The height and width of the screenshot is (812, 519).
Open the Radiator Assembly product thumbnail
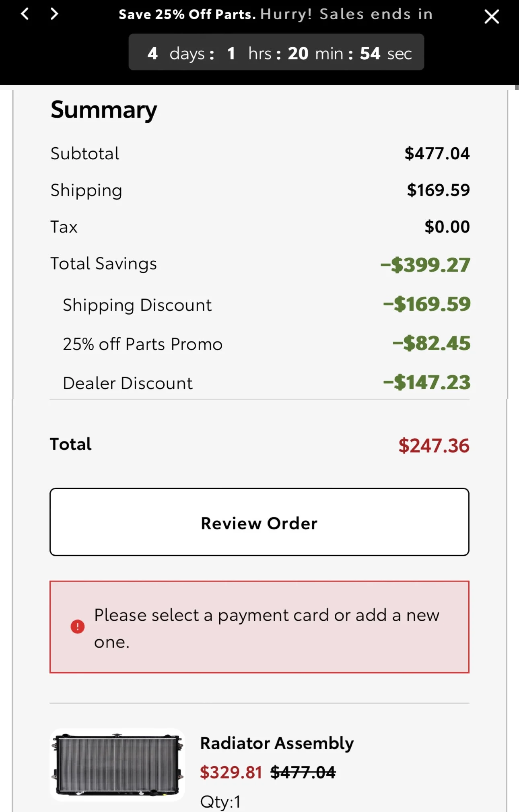pos(117,764)
